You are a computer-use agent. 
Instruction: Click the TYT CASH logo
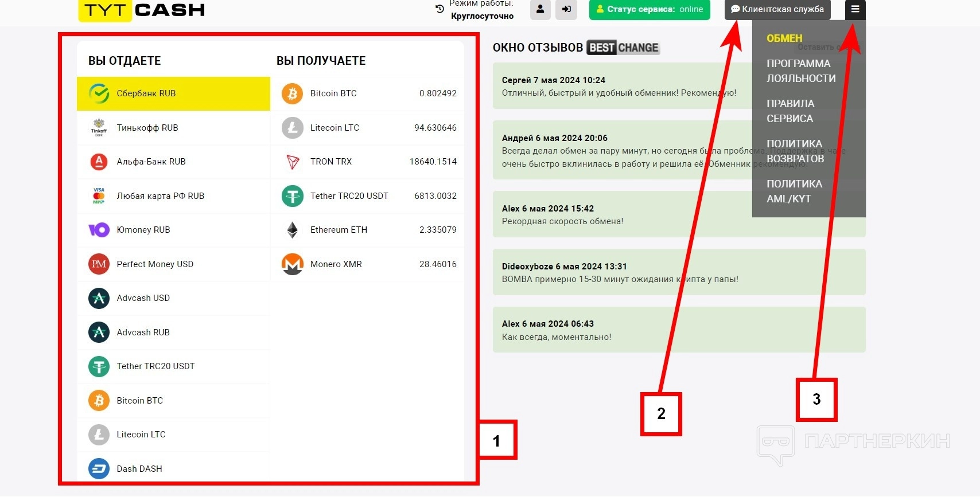[142, 10]
